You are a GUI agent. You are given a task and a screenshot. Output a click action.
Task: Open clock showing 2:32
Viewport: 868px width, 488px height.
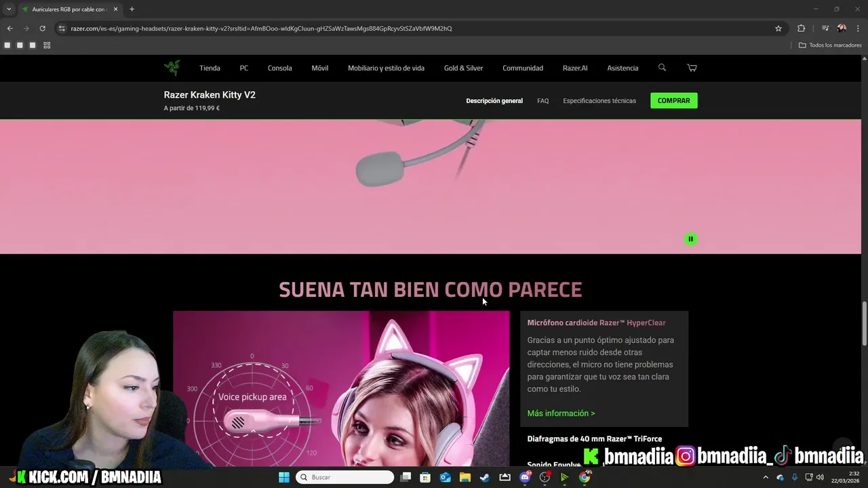pos(845,477)
